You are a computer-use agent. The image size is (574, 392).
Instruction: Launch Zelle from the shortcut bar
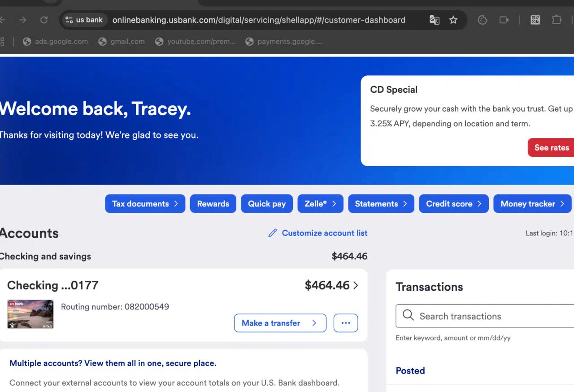tap(321, 204)
